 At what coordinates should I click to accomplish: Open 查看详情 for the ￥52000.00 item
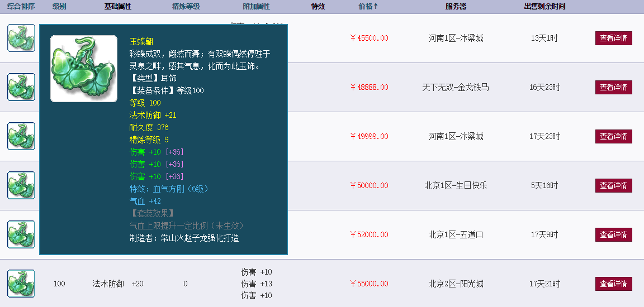pyautogui.click(x=614, y=234)
